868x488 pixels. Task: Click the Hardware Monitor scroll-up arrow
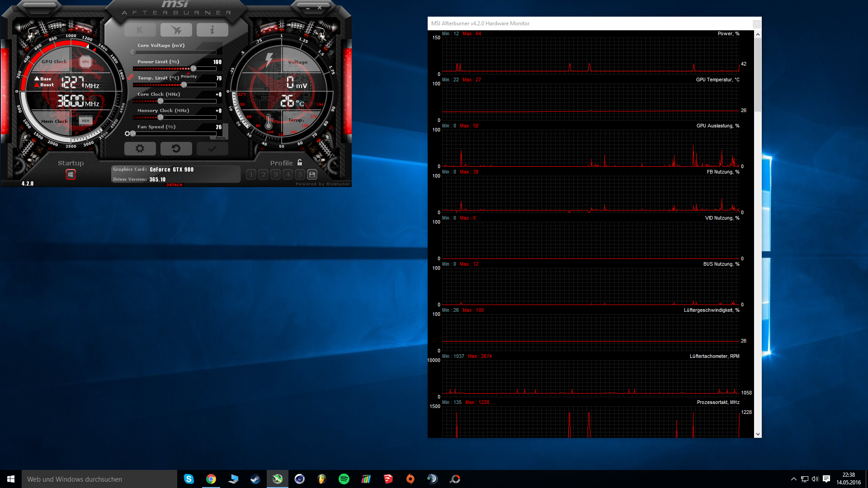(x=758, y=34)
